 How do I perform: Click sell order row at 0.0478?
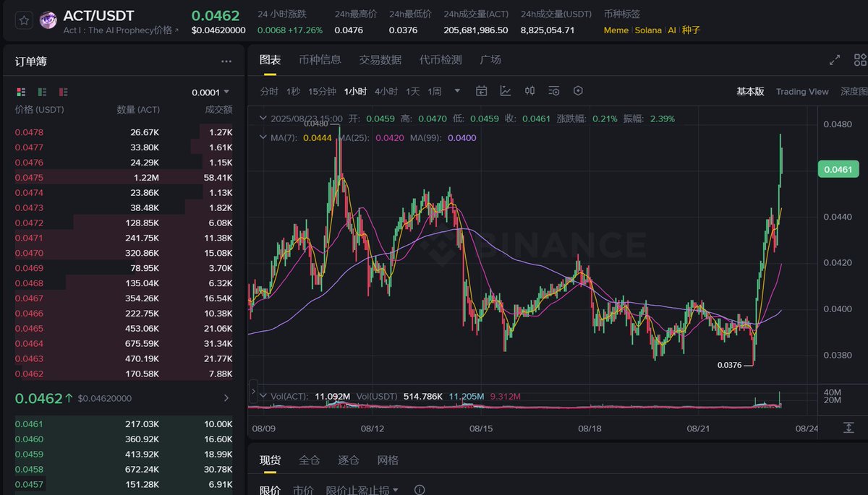point(124,132)
